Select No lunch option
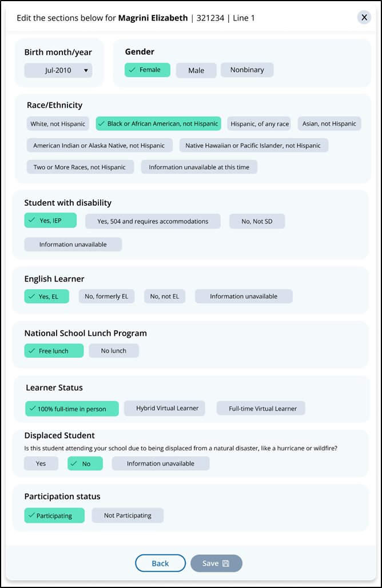382x588 pixels. tap(114, 351)
